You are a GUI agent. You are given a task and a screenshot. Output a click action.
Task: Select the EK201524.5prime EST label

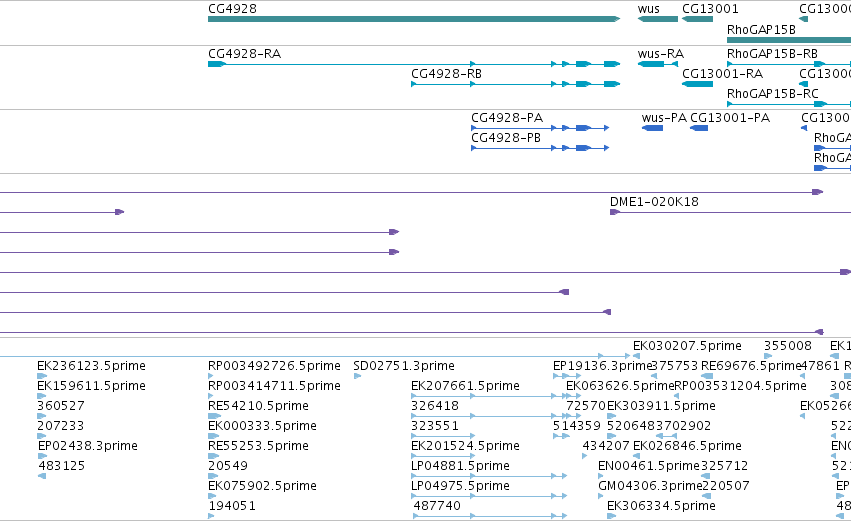(465, 446)
